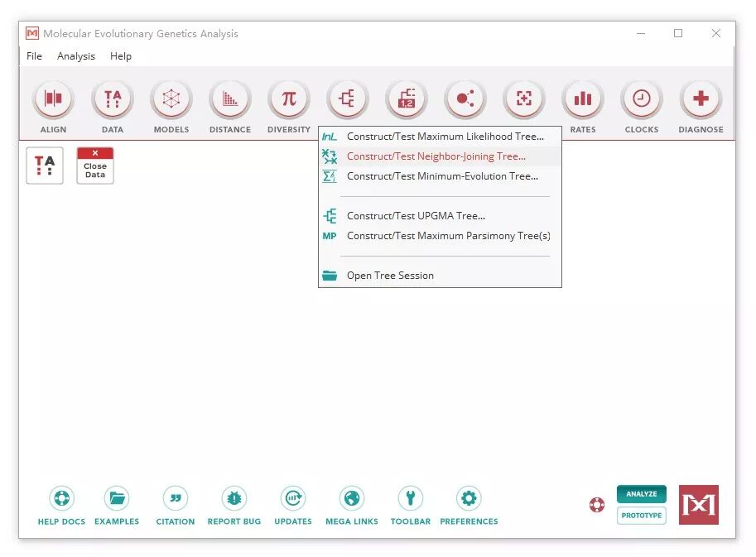Screen dimensions: 756x557
Task: Click the red MEGA logo
Action: coord(699,505)
